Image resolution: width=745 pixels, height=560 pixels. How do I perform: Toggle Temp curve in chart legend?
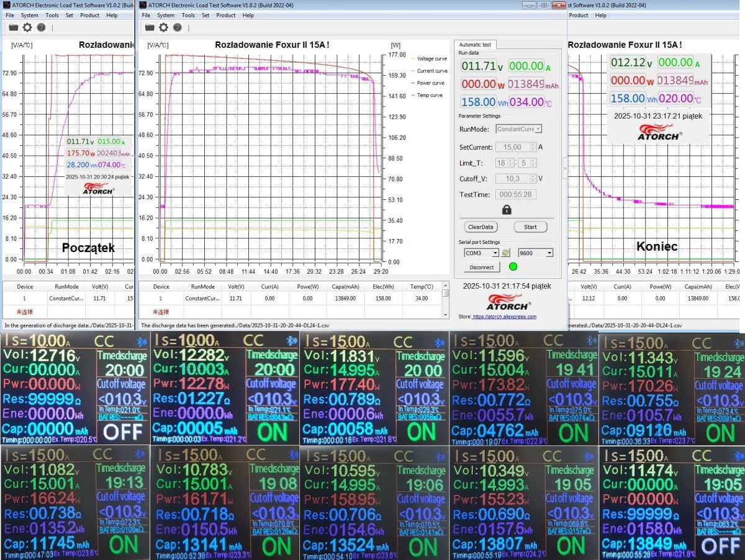click(427, 95)
